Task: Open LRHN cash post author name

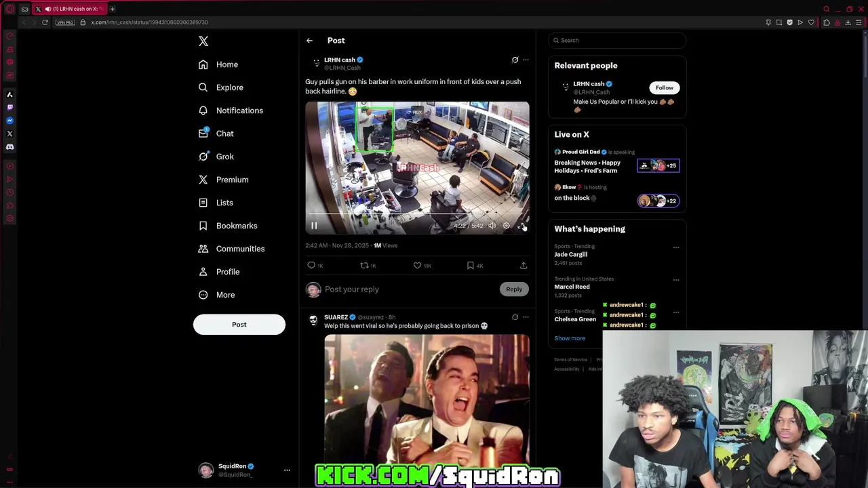Action: (x=339, y=60)
